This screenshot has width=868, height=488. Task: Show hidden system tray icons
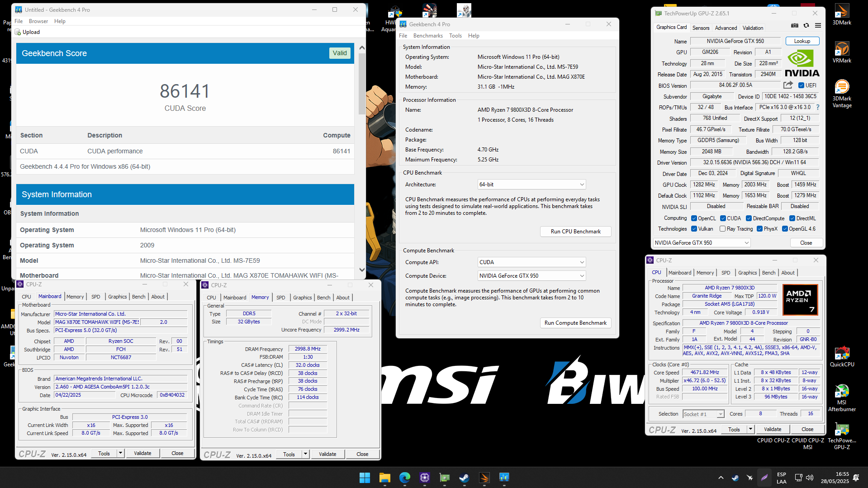[721, 478]
